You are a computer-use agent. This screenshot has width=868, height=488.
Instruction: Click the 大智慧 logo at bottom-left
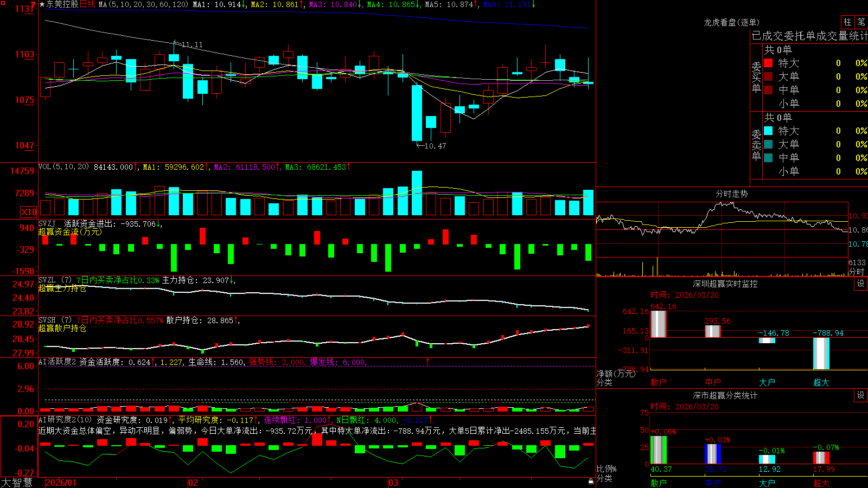pyautogui.click(x=17, y=483)
